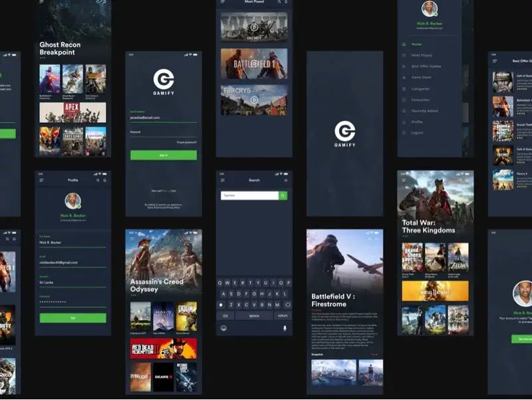Open Gears 5 game cover thumbnail

click(x=164, y=377)
